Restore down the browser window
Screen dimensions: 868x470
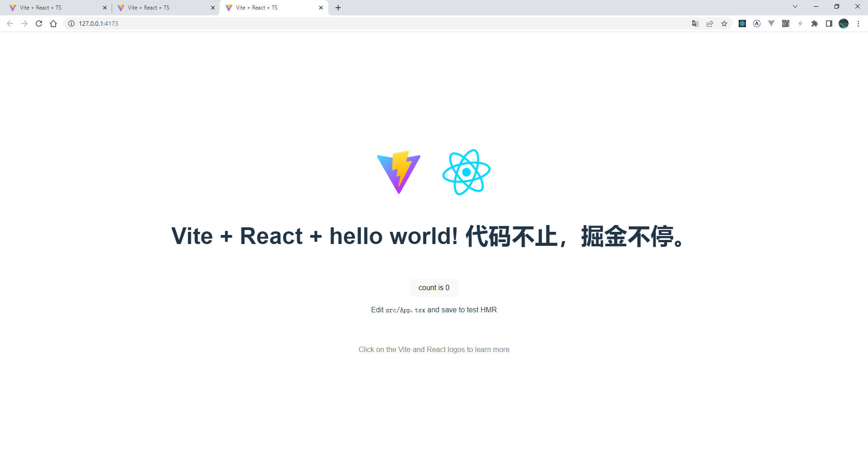(x=837, y=6)
